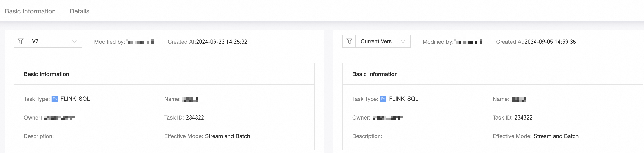The width and height of the screenshot is (644, 153).
Task: Click the filter icon beside V2
Action: 20,41
